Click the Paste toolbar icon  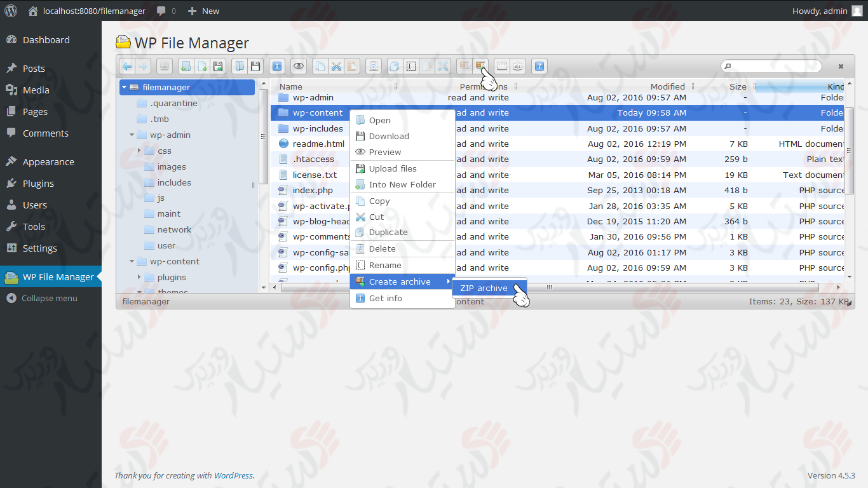[x=352, y=66]
